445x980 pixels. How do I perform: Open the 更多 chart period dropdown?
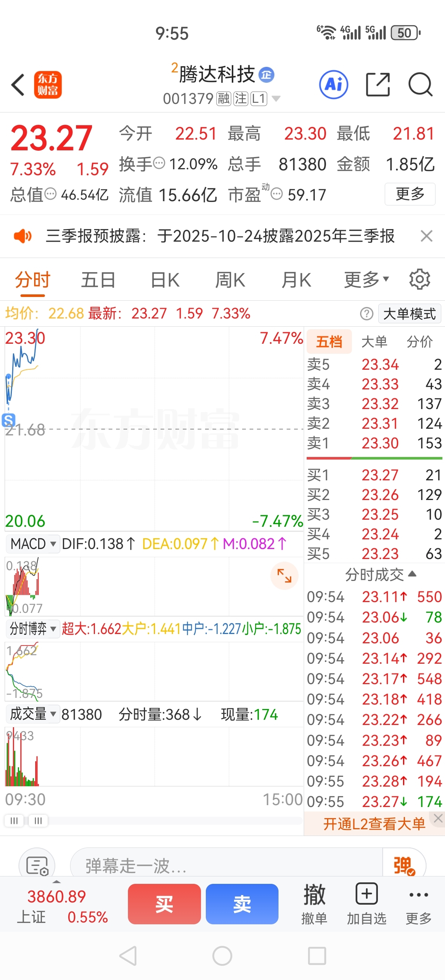click(366, 280)
